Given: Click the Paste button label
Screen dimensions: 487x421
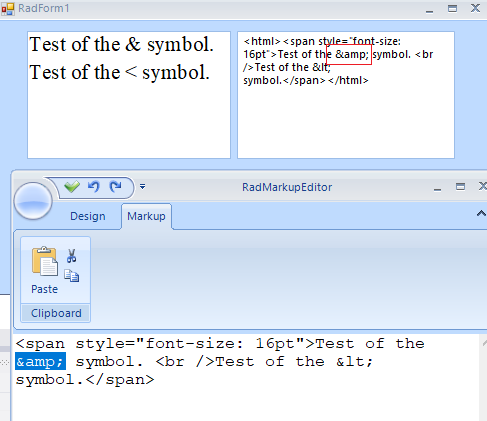Looking at the screenshot, I should [44, 289].
